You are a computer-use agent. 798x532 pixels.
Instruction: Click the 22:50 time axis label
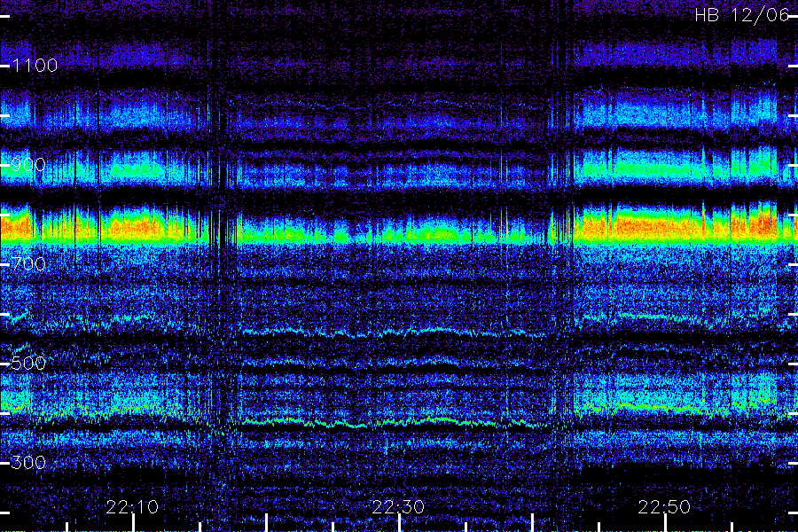point(665,507)
